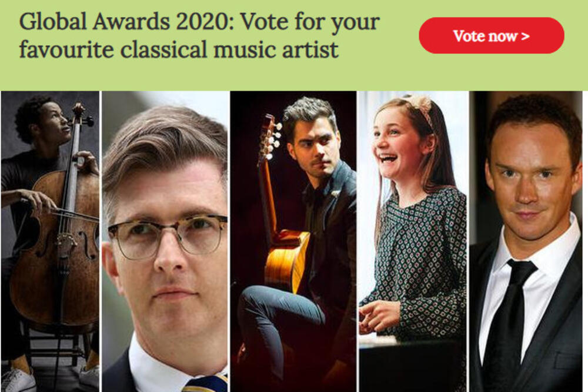588x392 pixels.
Task: Click the red "Vote now >" button
Action: tap(491, 35)
